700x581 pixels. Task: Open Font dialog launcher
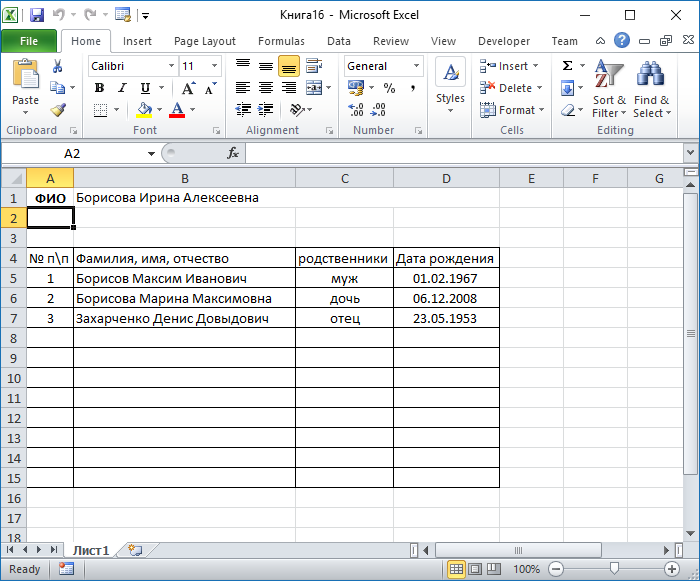pyautogui.click(x=217, y=130)
